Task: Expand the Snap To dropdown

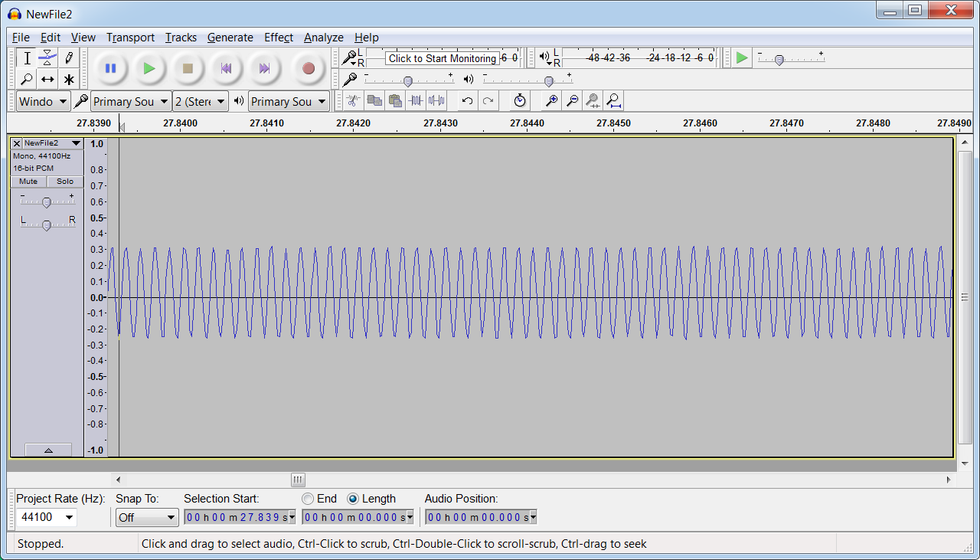Action: pyautogui.click(x=147, y=517)
